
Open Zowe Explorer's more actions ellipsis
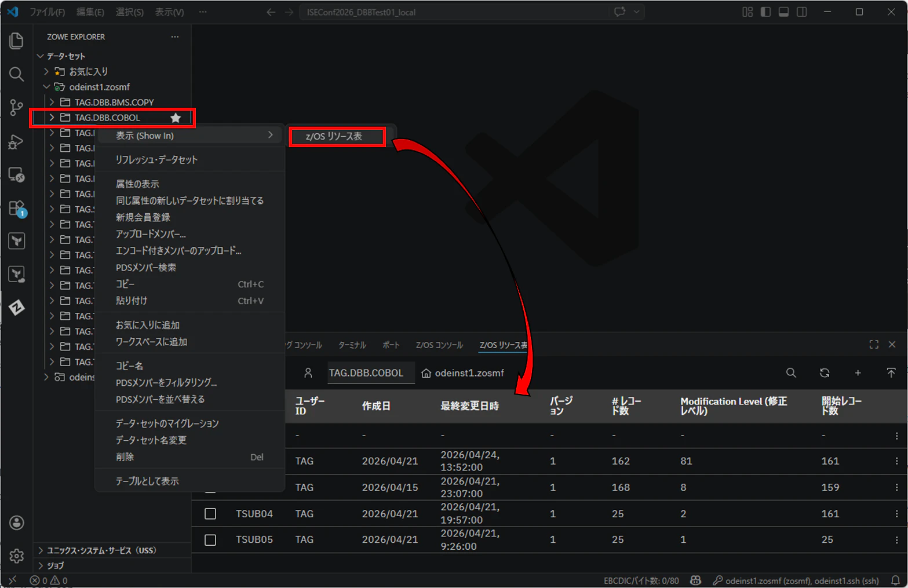(175, 36)
